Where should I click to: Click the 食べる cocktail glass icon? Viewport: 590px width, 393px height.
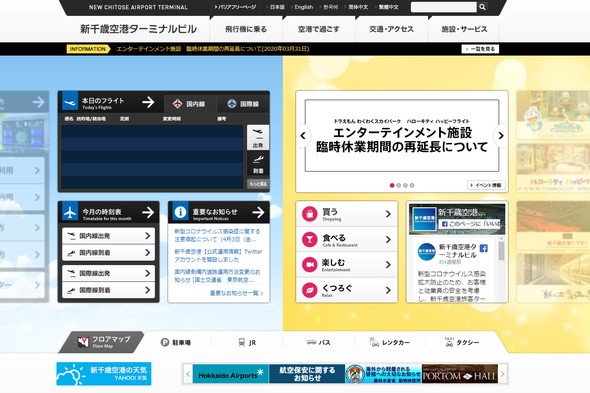coord(310,239)
